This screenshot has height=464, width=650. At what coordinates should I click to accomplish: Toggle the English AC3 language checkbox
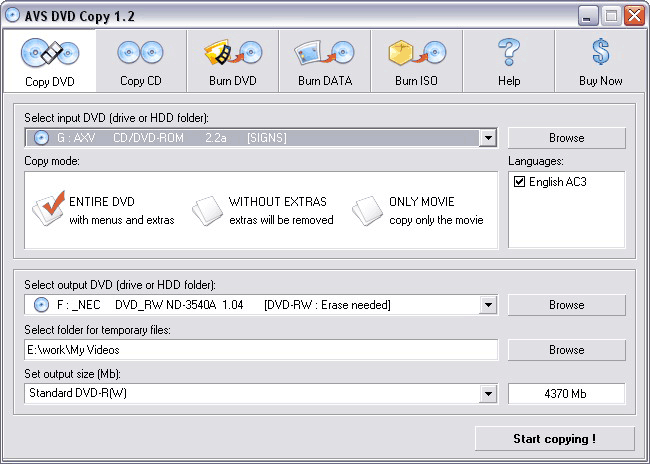[519, 182]
